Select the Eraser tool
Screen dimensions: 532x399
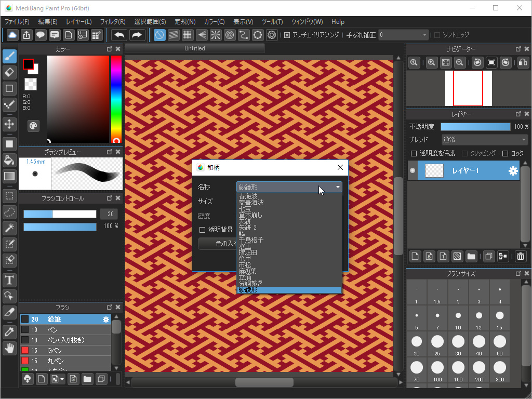pos(9,72)
